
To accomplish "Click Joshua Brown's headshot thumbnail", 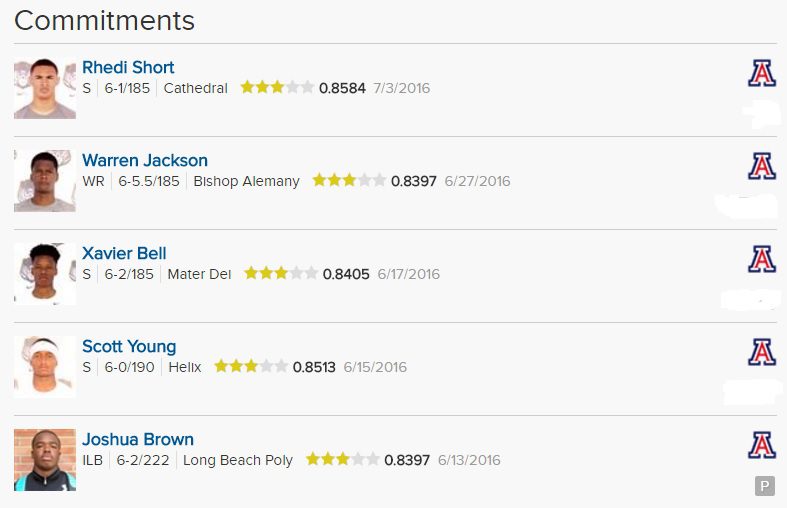I will click(x=45, y=460).
